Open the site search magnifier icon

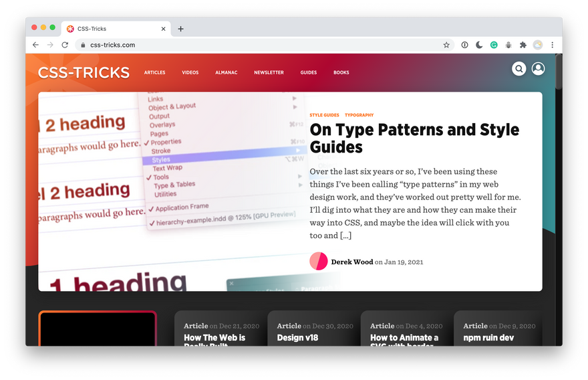[519, 69]
